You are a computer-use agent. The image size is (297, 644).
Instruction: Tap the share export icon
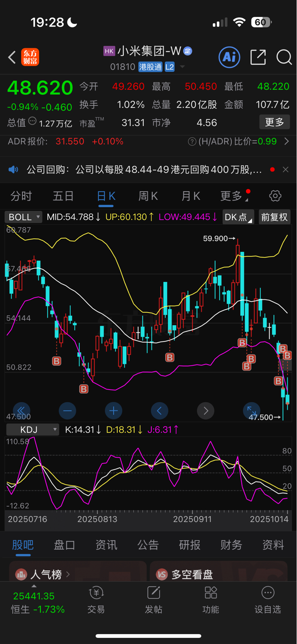[x=258, y=57]
